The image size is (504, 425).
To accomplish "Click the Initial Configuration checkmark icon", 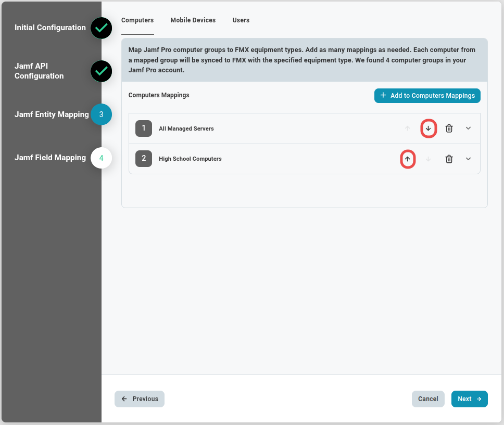I will click(x=102, y=28).
